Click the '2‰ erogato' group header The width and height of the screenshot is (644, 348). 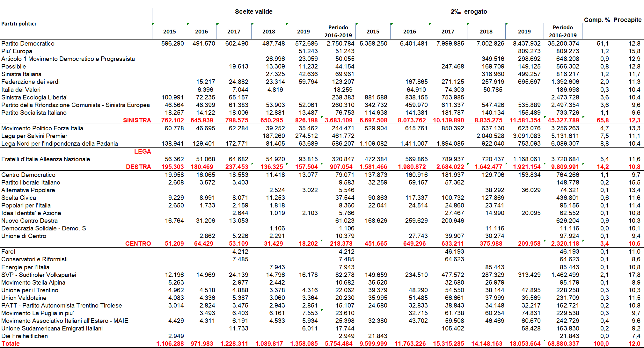click(x=469, y=12)
